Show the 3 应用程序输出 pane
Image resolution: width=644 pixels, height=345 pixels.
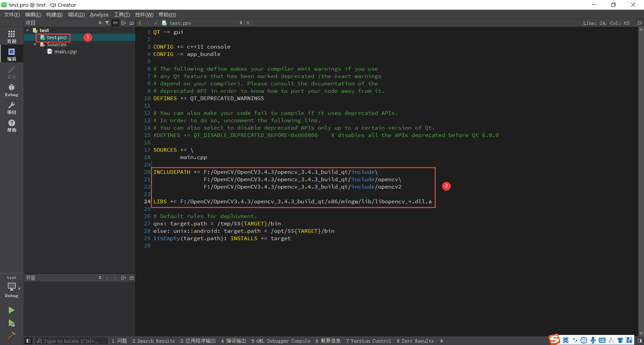pos(198,341)
